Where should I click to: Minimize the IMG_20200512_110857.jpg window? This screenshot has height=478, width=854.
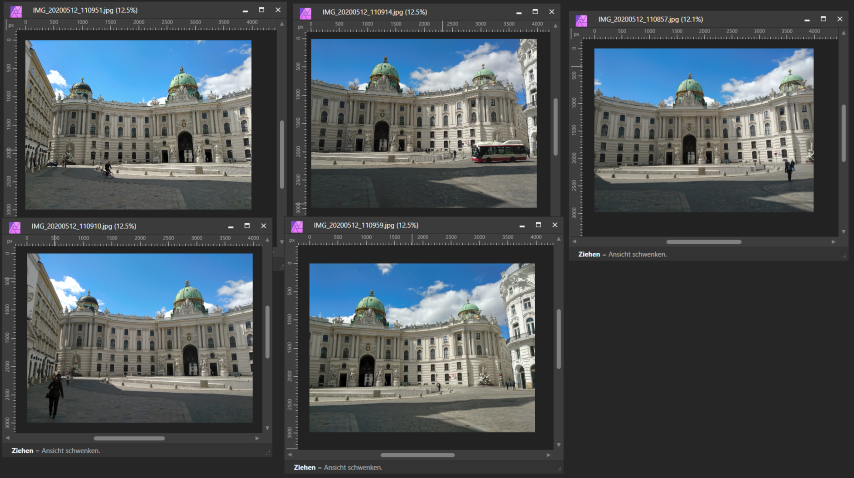[807, 19]
